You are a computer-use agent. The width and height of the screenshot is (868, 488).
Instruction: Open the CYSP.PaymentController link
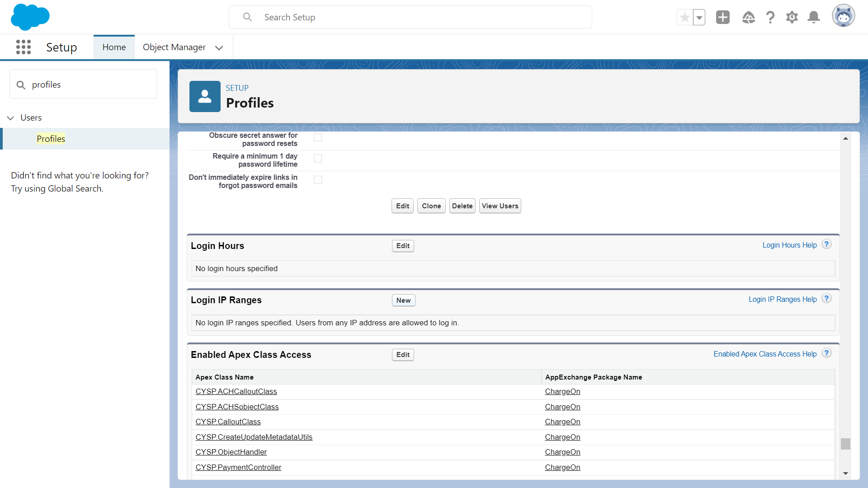point(238,467)
